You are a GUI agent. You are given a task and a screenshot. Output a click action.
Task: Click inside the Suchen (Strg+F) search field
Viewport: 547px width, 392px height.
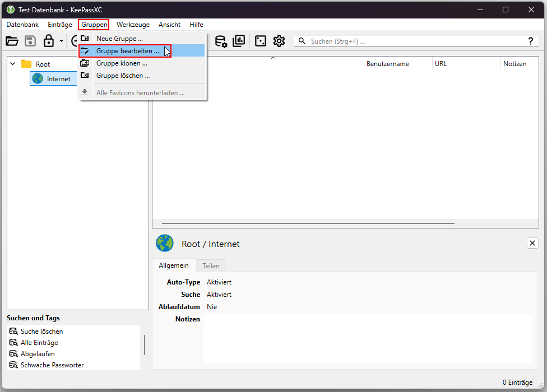point(415,41)
